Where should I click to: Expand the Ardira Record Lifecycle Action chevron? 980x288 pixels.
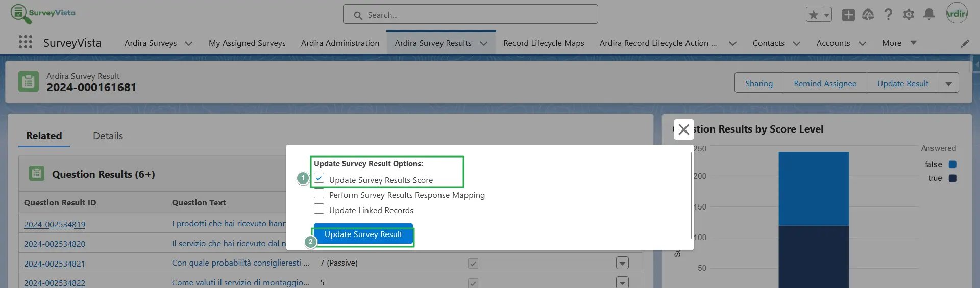tap(732, 44)
